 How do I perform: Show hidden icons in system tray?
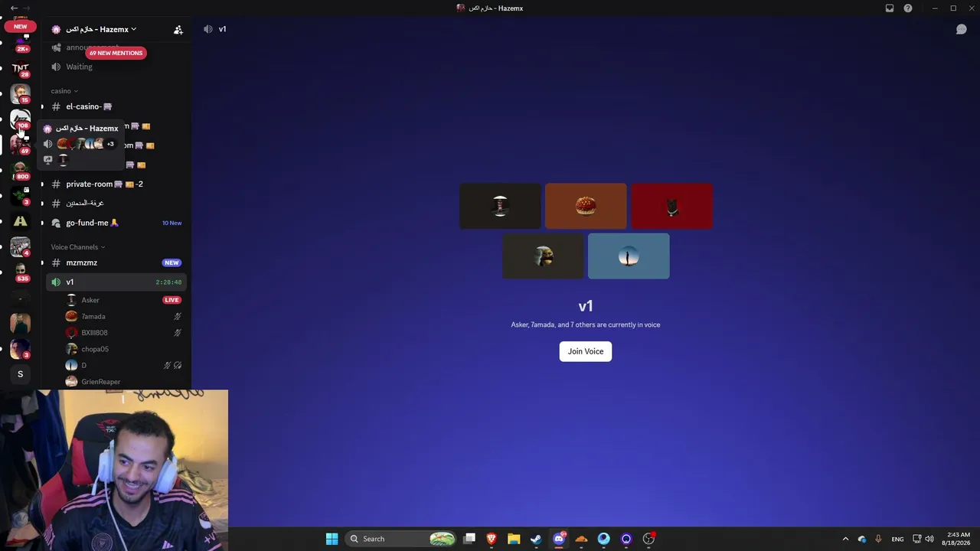pos(845,539)
